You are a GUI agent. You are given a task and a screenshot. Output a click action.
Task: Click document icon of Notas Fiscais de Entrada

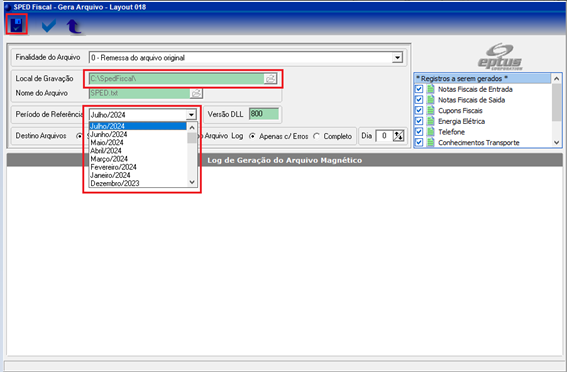430,89
